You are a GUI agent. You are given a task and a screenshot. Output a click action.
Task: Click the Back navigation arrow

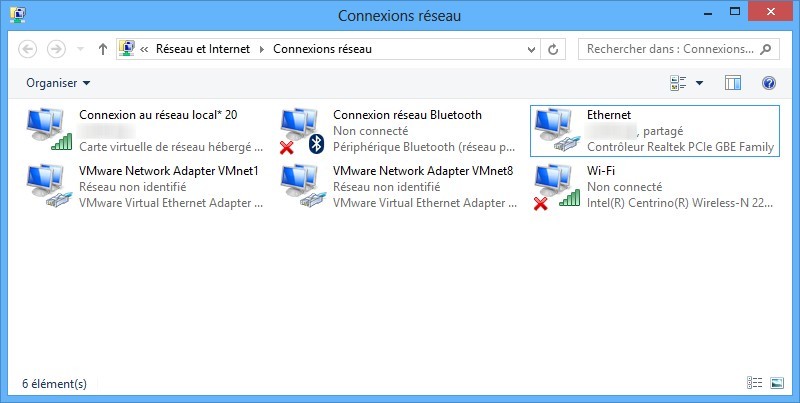click(x=28, y=49)
